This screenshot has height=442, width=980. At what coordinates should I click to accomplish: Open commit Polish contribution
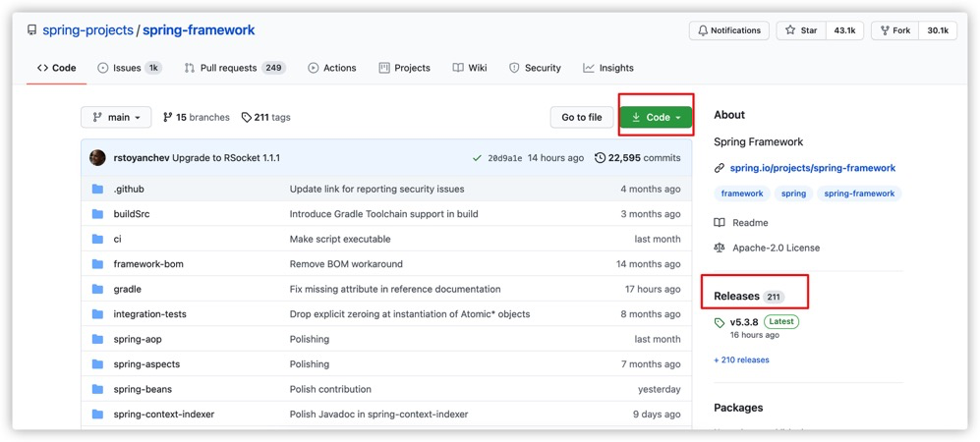330,389
